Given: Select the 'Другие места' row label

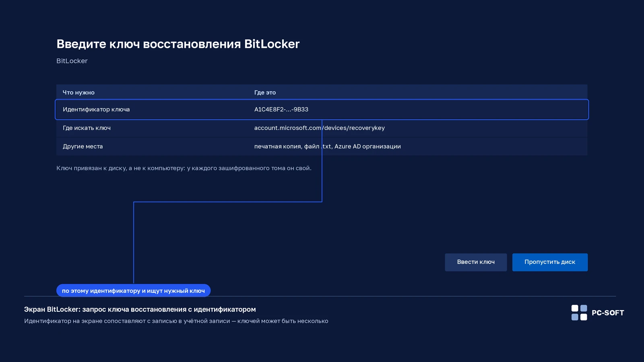Looking at the screenshot, I should click(83, 146).
